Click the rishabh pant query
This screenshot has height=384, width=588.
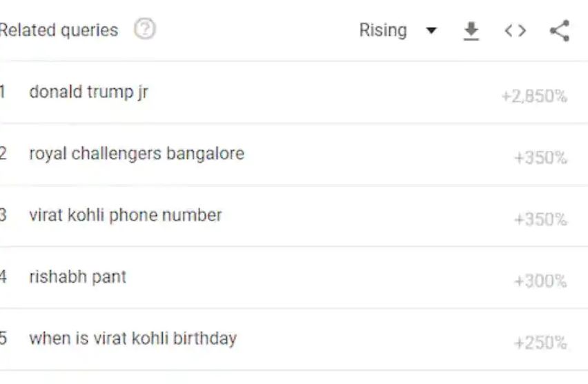78,277
